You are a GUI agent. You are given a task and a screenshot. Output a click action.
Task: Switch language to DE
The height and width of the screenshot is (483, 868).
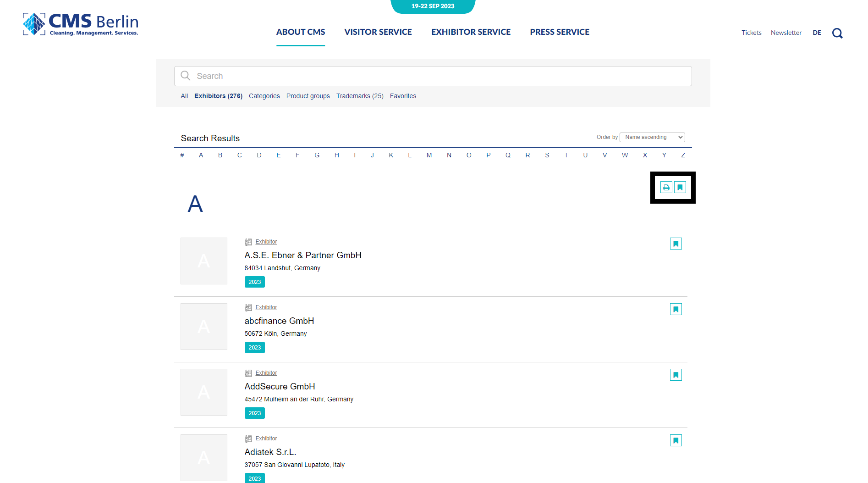click(817, 33)
